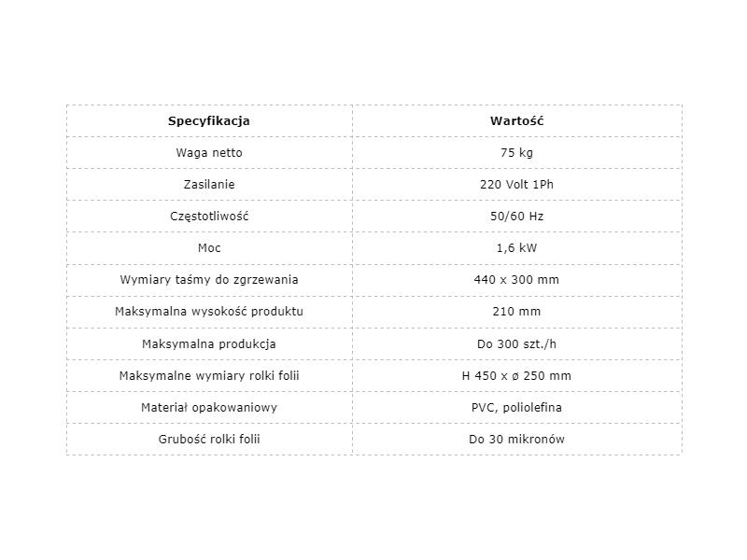The width and height of the screenshot is (747, 560).
Task: Click the 220 Volt 1Ph value
Action: pyautogui.click(x=517, y=184)
